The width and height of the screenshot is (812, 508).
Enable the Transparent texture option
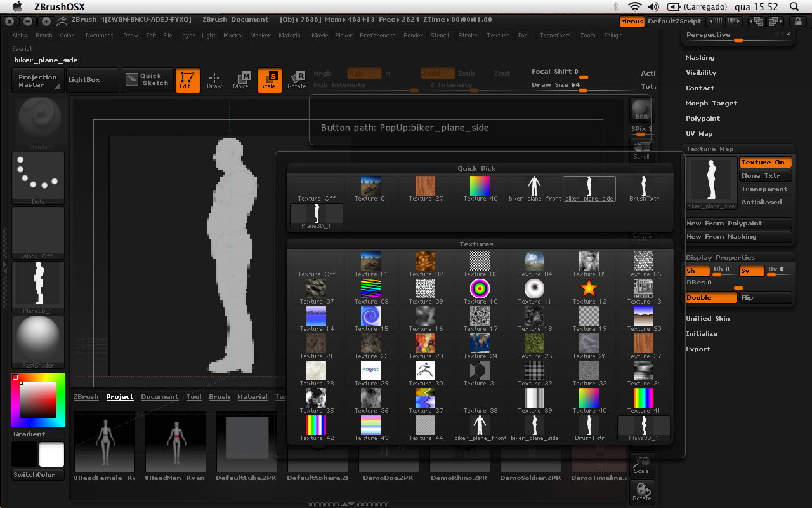(x=765, y=189)
